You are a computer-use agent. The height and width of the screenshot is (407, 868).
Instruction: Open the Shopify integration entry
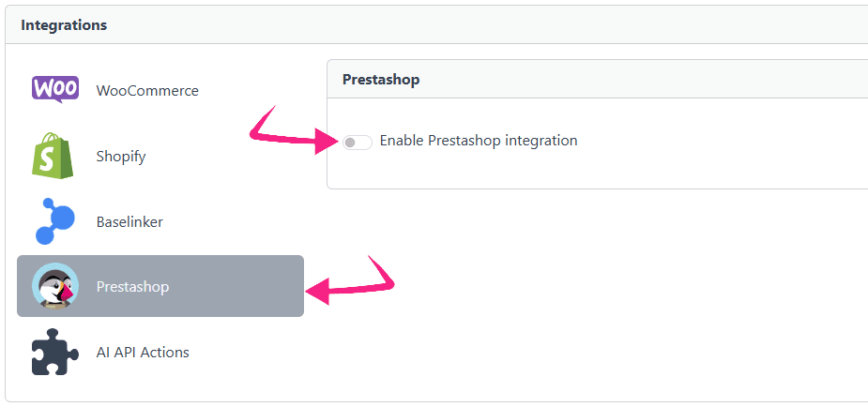[x=121, y=157]
